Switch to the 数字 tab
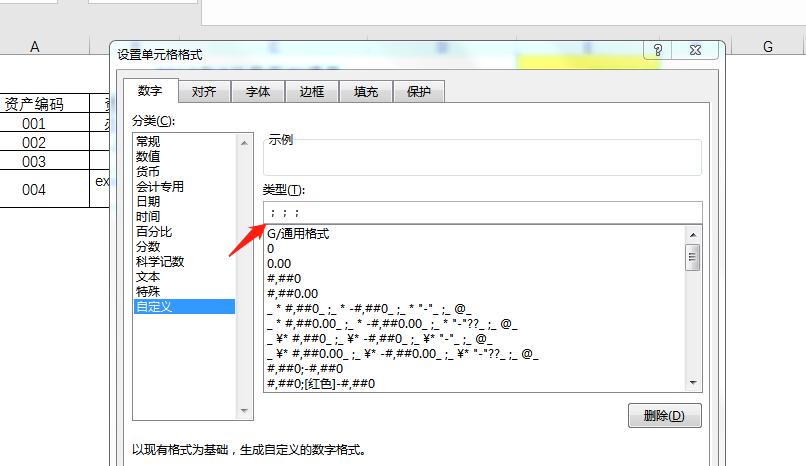Viewport: 806px width, 466px height. click(x=151, y=91)
